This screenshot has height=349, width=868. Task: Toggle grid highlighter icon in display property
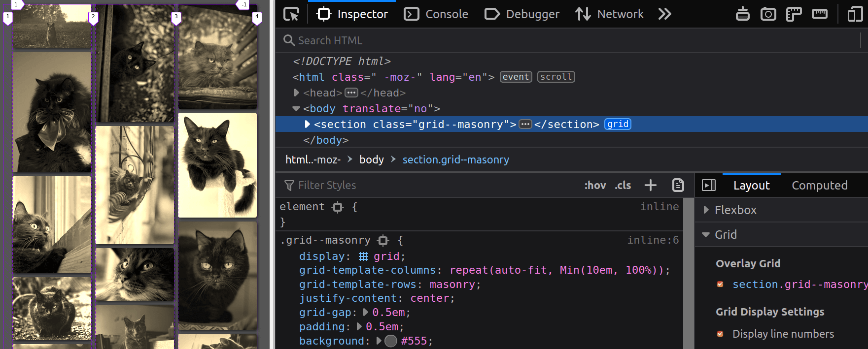(363, 256)
